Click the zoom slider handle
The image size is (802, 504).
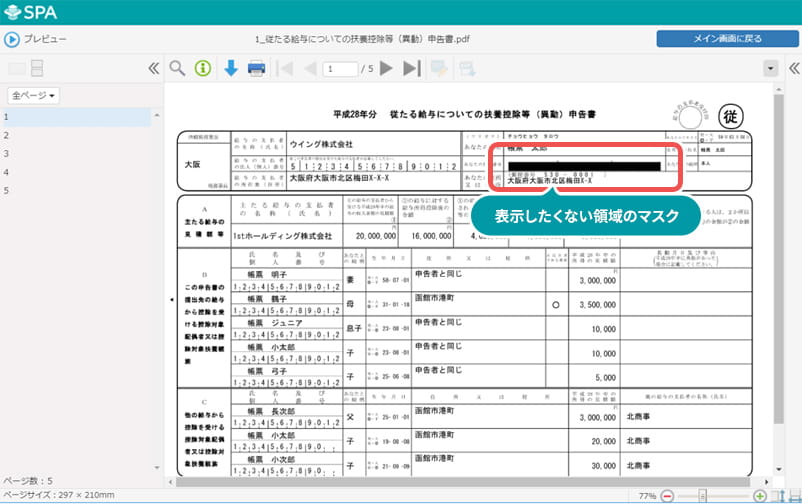click(703, 496)
